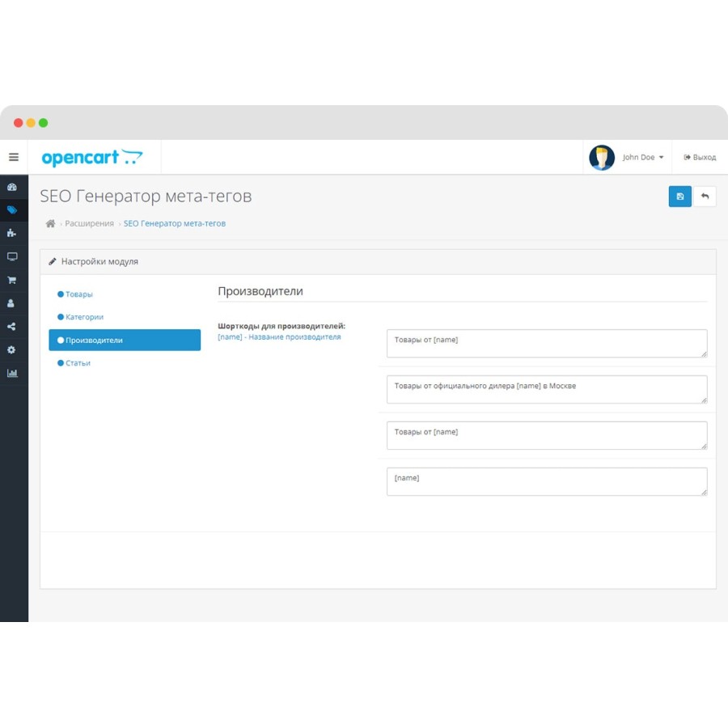Screen dimensions: 728x728
Task: Click John Doe avatar picture
Action: (x=602, y=158)
